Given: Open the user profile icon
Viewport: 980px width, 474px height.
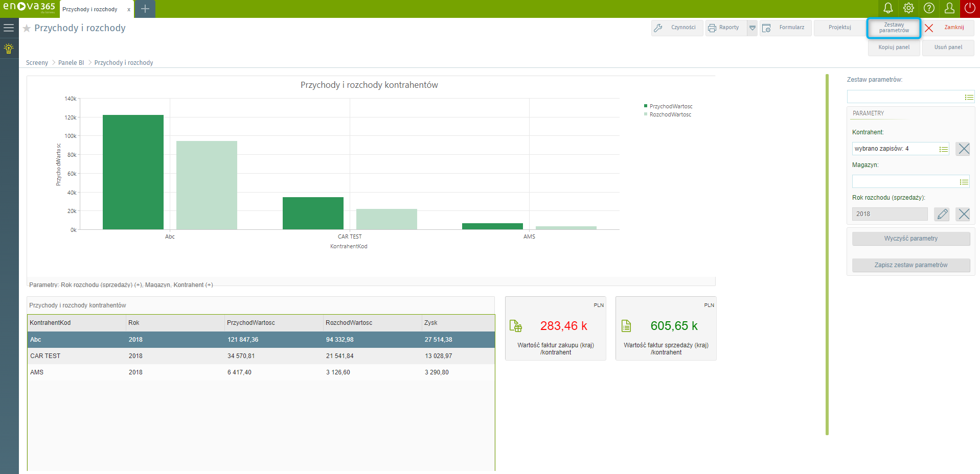Looking at the screenshot, I should (949, 8).
